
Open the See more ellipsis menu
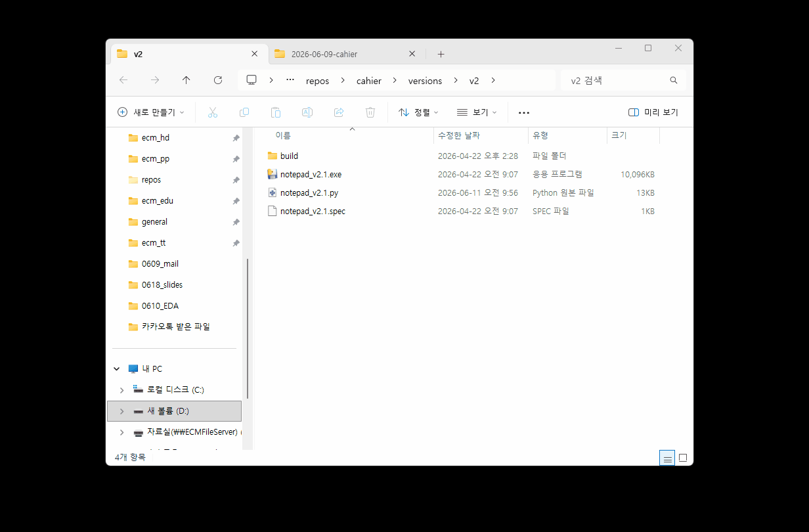(x=524, y=112)
